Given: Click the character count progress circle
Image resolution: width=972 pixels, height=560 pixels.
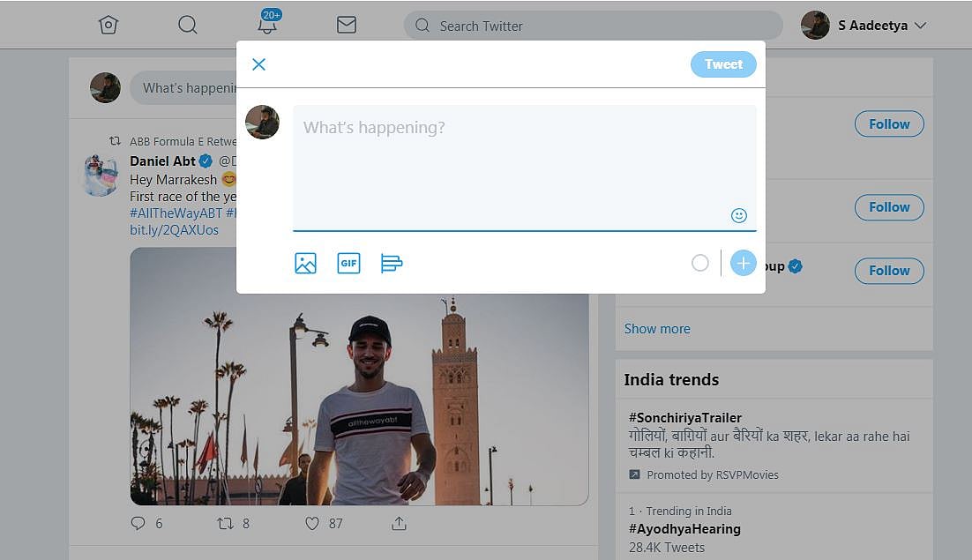Looking at the screenshot, I should pyautogui.click(x=700, y=263).
